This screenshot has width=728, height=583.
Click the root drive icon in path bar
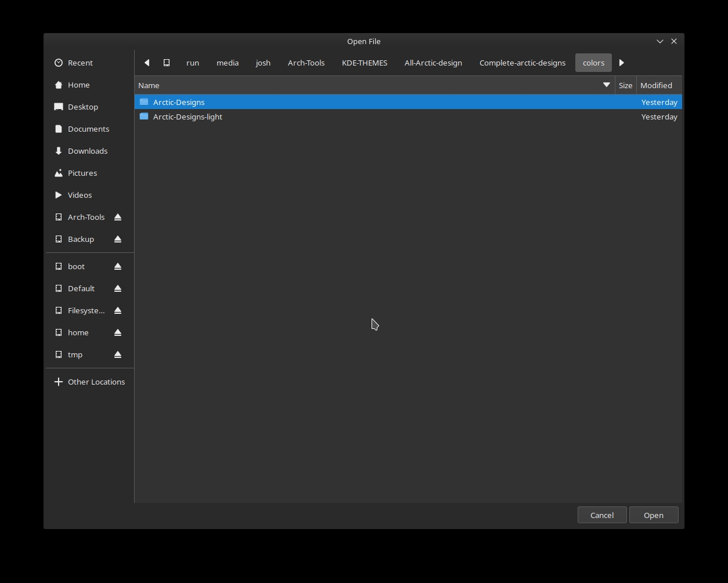pyautogui.click(x=167, y=63)
